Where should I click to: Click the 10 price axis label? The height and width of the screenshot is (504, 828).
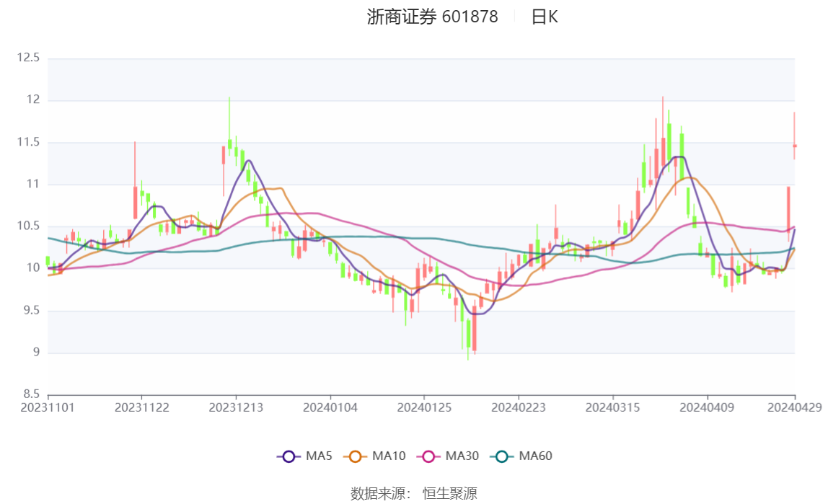click(x=33, y=268)
